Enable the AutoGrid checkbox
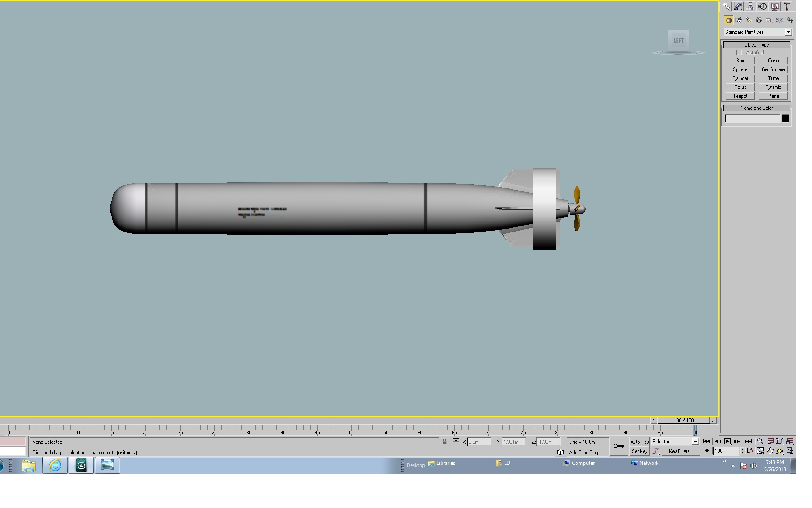This screenshot has width=812, height=508. 739,52
